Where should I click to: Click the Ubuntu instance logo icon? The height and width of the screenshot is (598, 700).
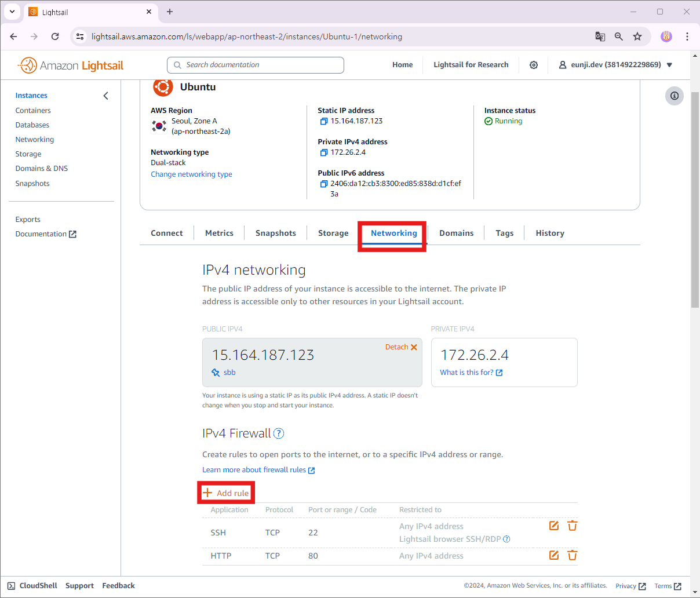pos(163,87)
